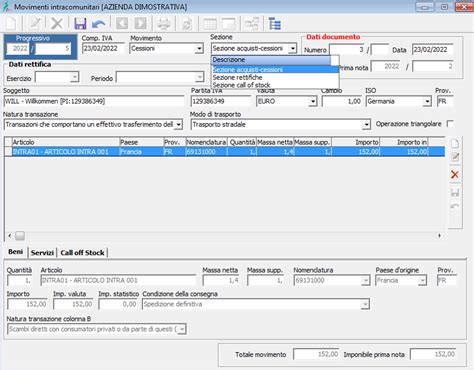The height and width of the screenshot is (370, 474).
Task: Expand the Natura transazione dropdown
Action: (x=179, y=125)
